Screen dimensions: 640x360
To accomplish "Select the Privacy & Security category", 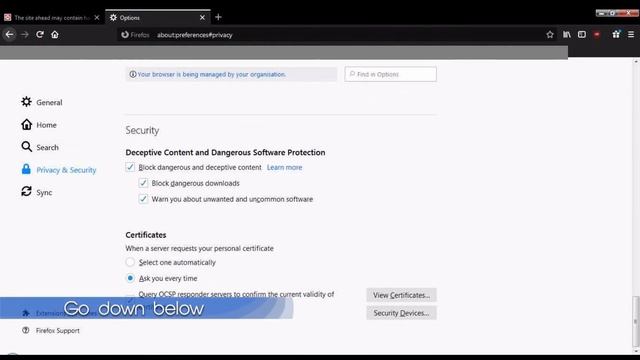I will pyautogui.click(x=59, y=169).
